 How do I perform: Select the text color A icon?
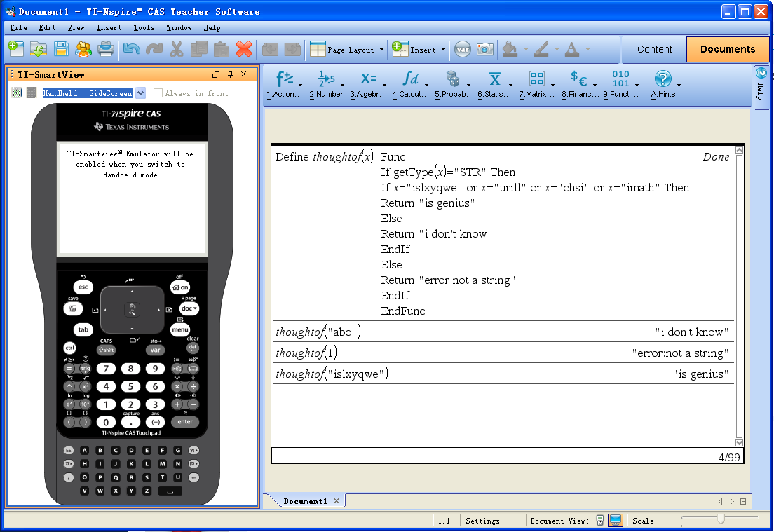tap(571, 49)
